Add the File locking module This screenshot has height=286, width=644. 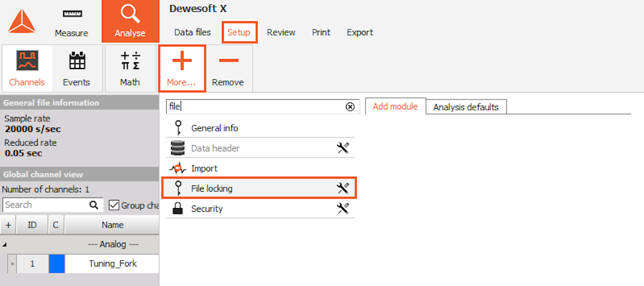259,189
